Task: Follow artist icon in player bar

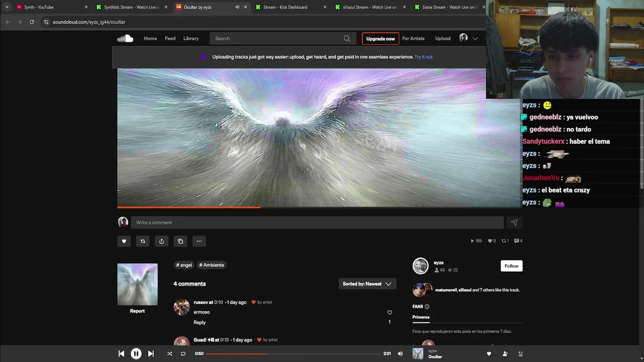Action: click(x=505, y=353)
